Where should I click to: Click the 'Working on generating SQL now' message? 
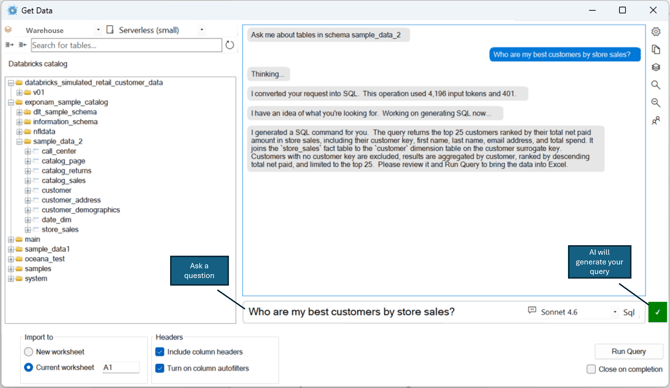pos(375,113)
